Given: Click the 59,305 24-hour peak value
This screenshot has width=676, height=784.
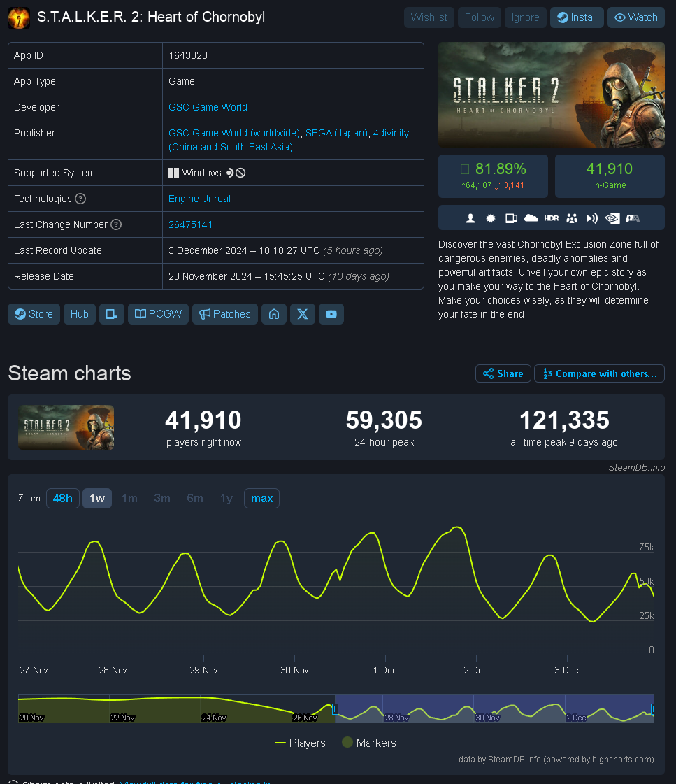Looking at the screenshot, I should pyautogui.click(x=384, y=420).
